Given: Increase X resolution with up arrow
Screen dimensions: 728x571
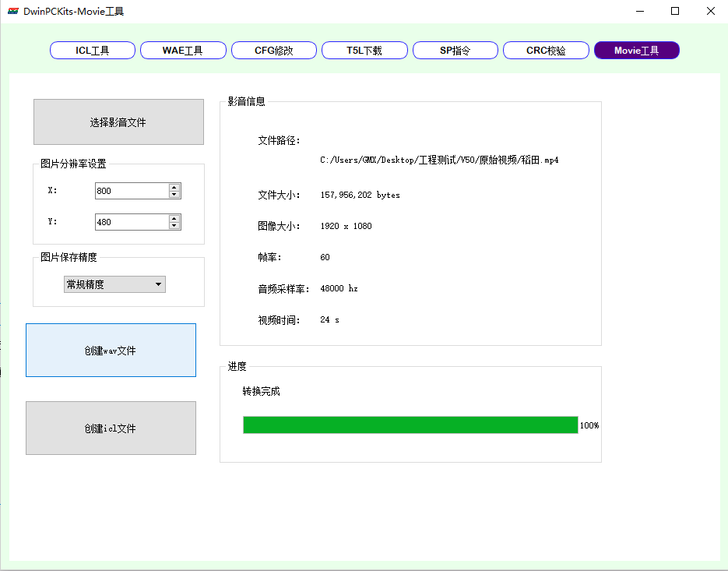Looking at the screenshot, I should [x=174, y=187].
